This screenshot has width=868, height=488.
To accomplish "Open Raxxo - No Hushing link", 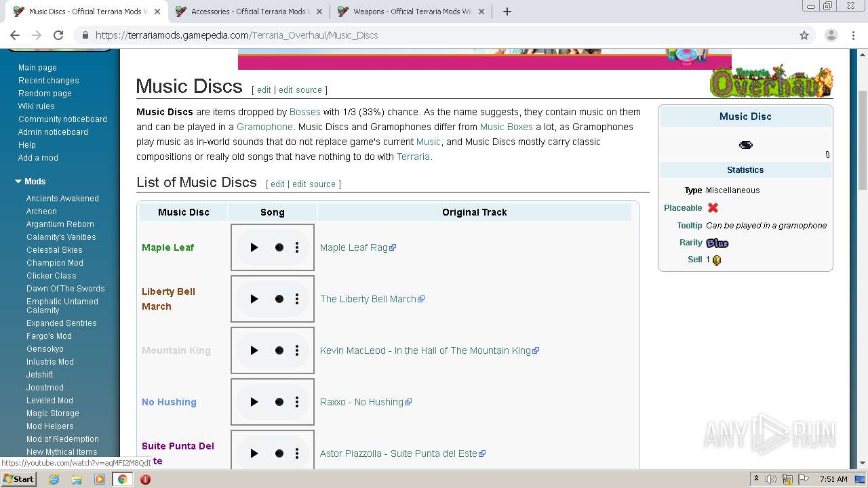I will point(366,402).
